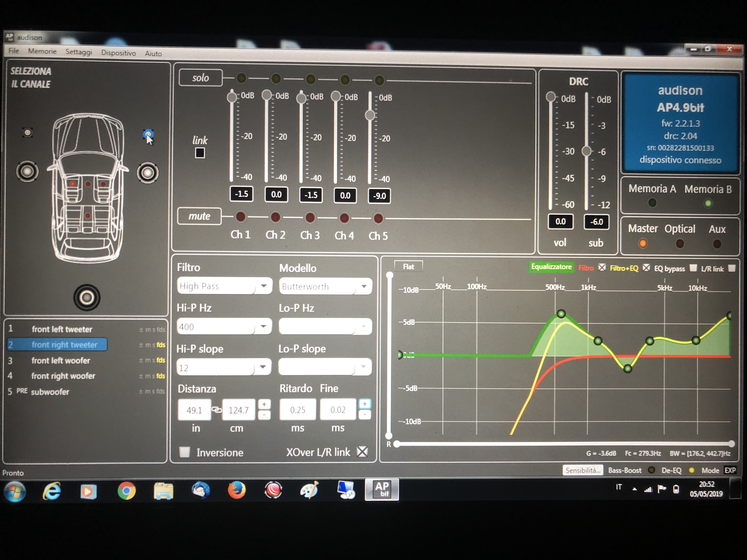The width and height of the screenshot is (747, 560).
Task: Mute channel Ch 5
Action: point(378,218)
